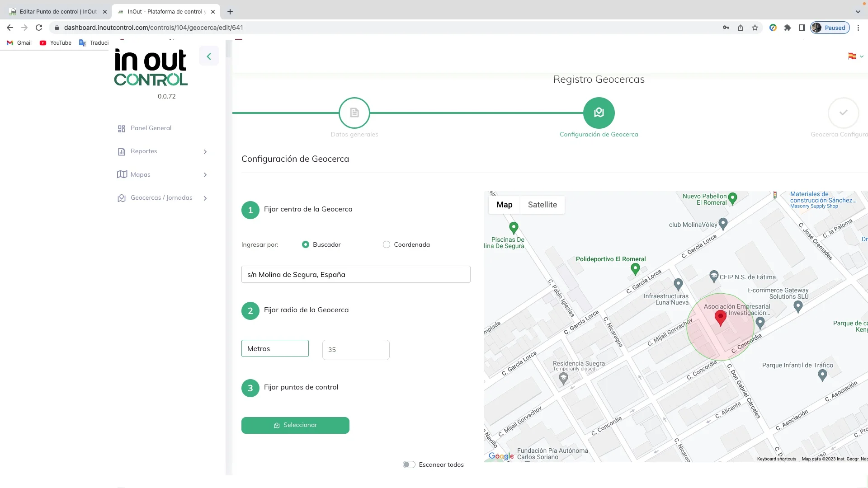Open the Traduci bookmark

click(x=94, y=43)
